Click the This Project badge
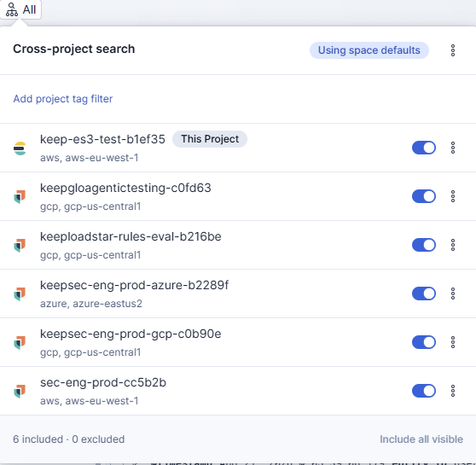476x465 pixels. (x=210, y=139)
